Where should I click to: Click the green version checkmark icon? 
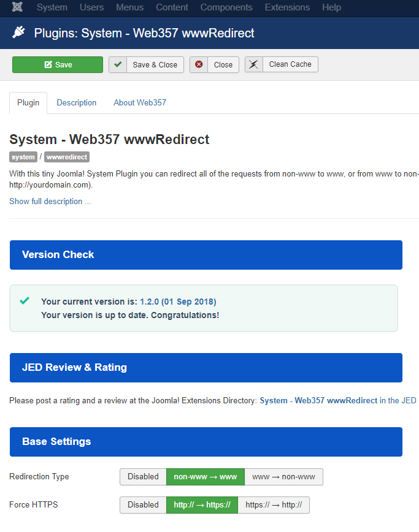click(x=25, y=300)
